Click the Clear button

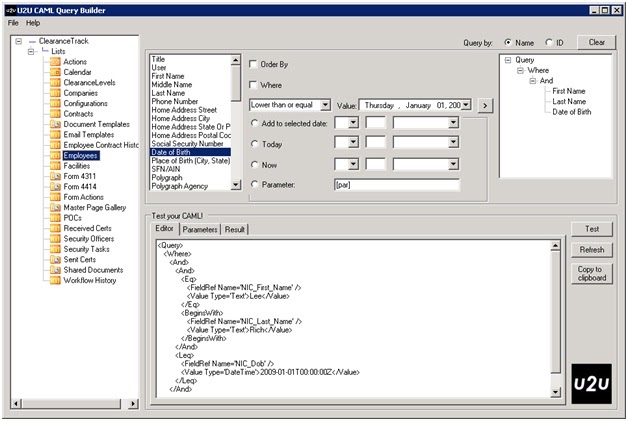pos(596,42)
